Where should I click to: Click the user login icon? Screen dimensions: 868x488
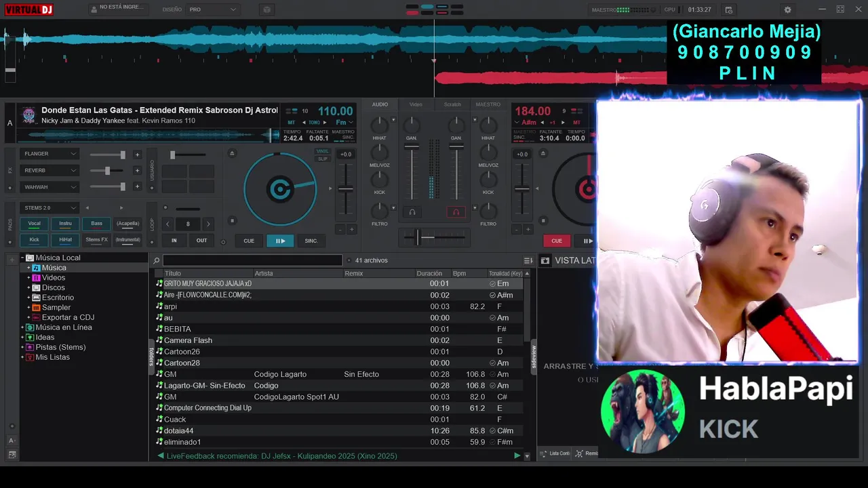(x=94, y=9)
